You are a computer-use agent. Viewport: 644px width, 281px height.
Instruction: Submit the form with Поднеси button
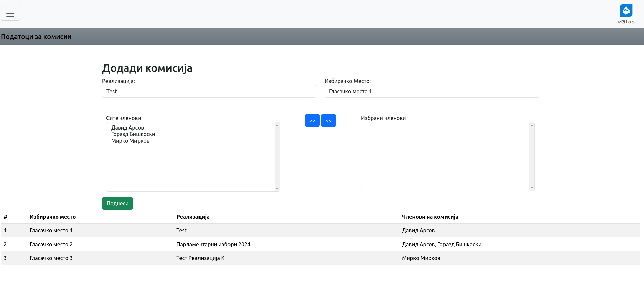pos(117,203)
